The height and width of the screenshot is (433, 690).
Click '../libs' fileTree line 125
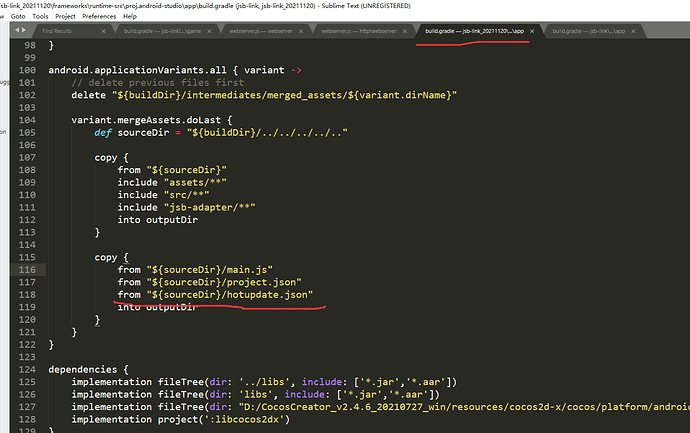[264, 382]
